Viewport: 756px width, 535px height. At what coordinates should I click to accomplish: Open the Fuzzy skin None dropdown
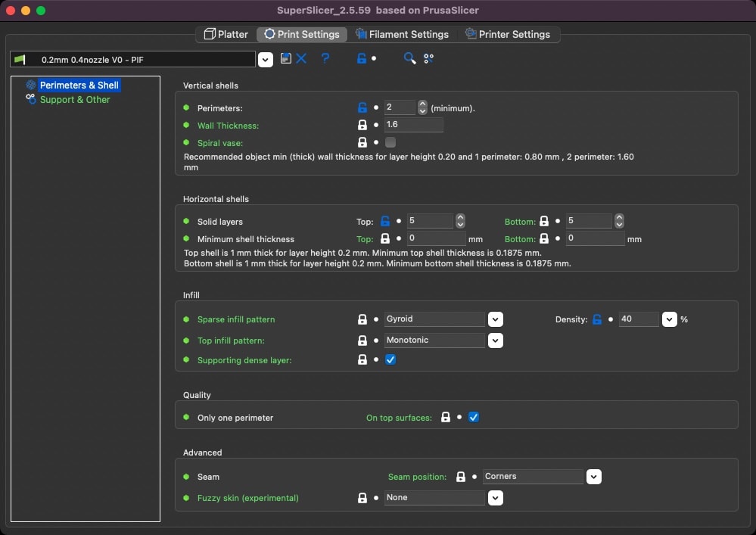point(495,498)
